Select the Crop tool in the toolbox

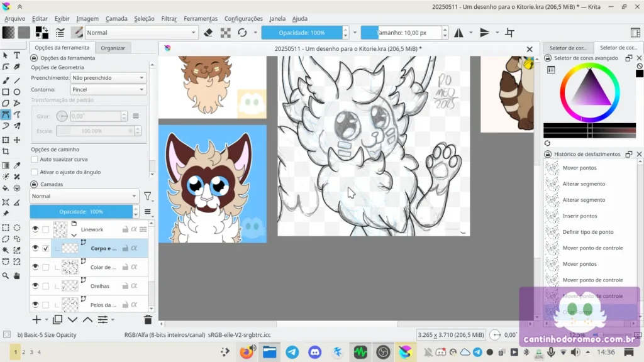pos(6,151)
